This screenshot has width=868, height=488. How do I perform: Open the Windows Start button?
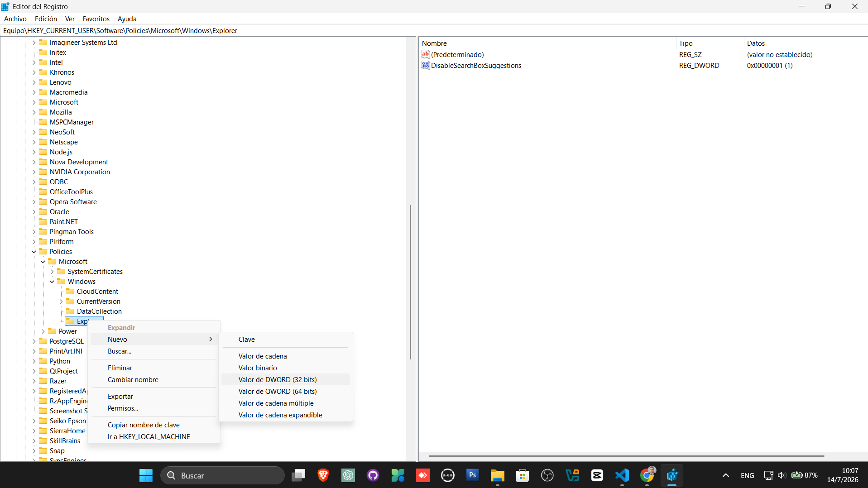pos(146,475)
